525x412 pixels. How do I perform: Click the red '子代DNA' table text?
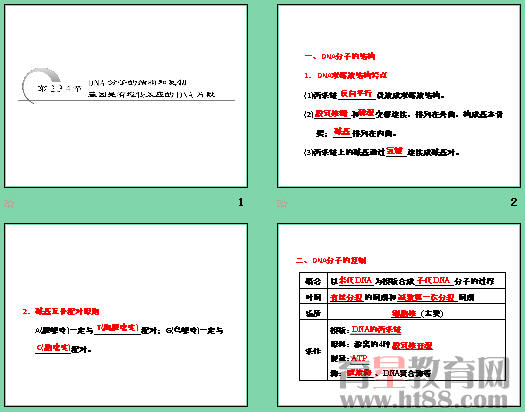pos(434,280)
